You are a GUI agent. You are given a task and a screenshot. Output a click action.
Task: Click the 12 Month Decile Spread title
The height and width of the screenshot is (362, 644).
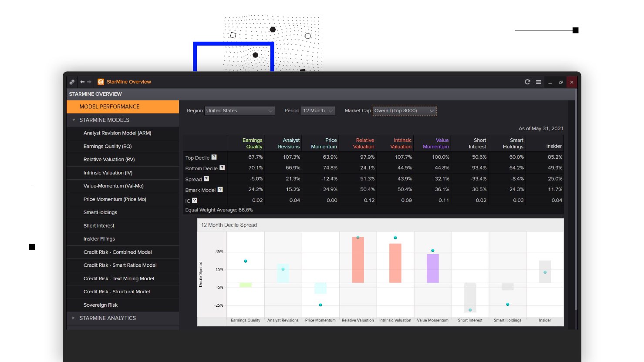point(229,225)
